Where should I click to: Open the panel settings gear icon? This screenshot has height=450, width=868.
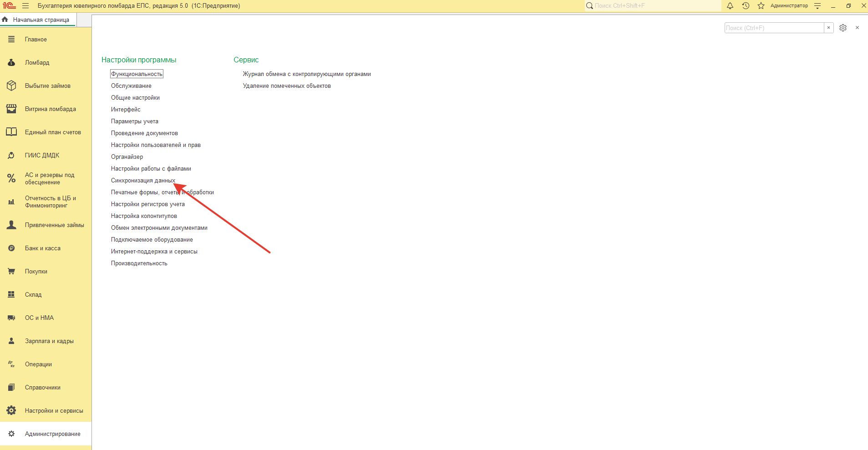click(x=843, y=28)
